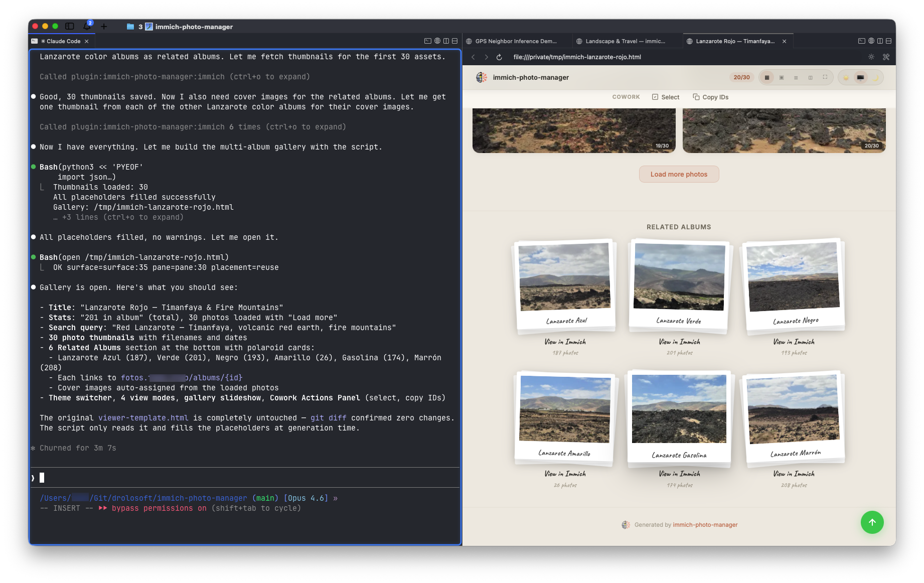
Task: Open the blue folder icon in title bar
Action: [x=130, y=27]
